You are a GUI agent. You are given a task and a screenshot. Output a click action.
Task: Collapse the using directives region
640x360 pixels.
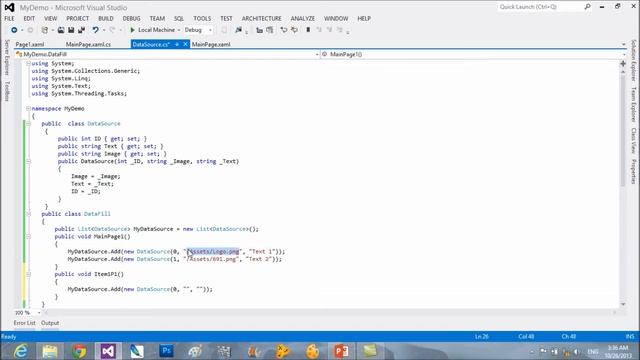click(x=28, y=64)
